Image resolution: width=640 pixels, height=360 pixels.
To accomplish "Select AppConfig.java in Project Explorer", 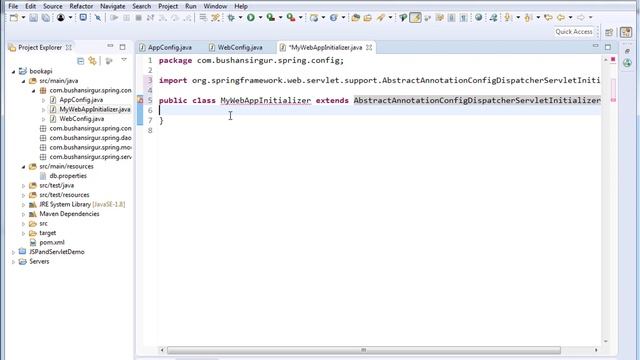I will (x=81, y=100).
